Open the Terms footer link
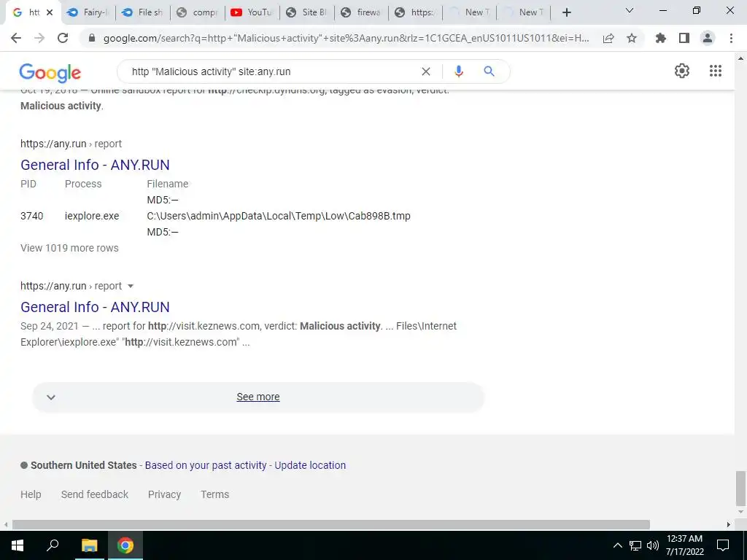 pyautogui.click(x=215, y=494)
